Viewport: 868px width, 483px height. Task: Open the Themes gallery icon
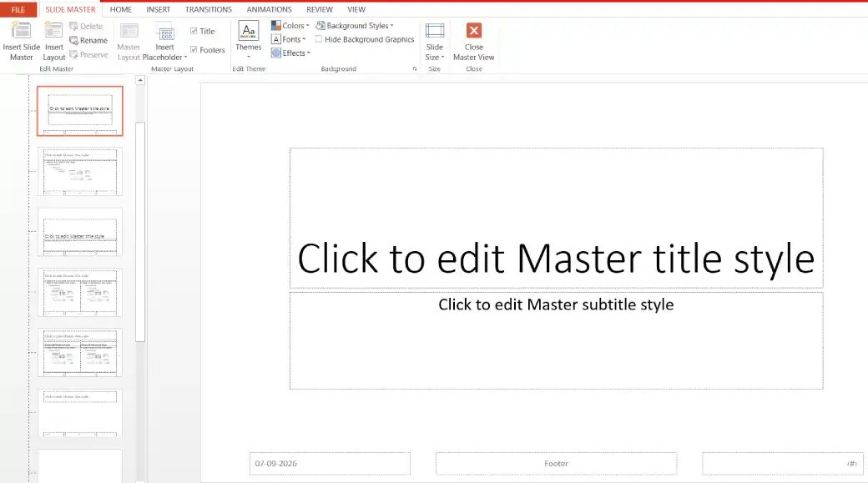click(248, 31)
